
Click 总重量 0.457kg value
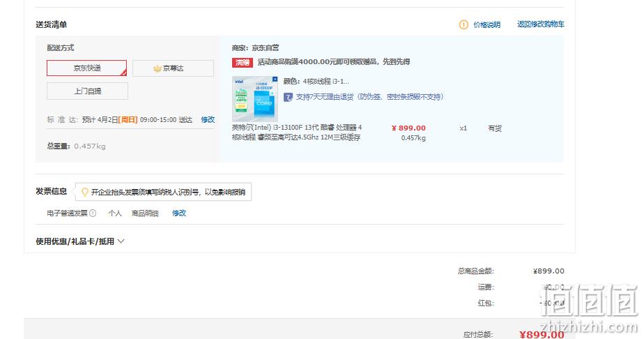click(90, 146)
